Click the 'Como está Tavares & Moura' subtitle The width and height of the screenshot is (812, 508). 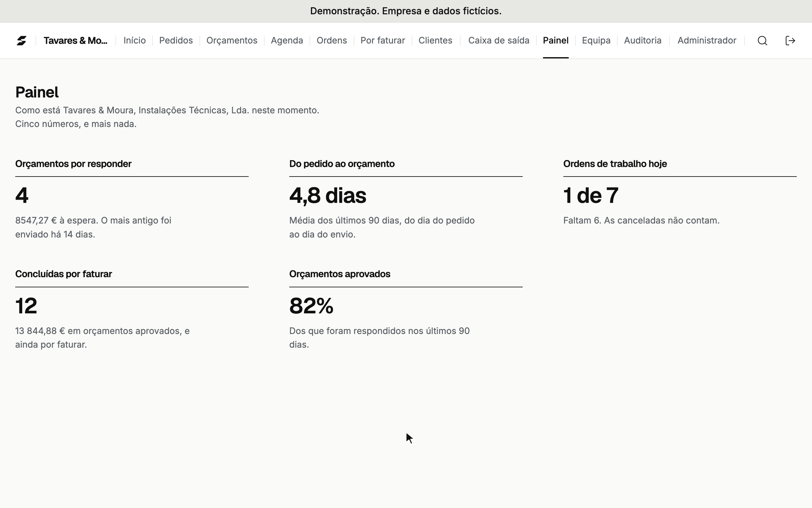coord(167,110)
